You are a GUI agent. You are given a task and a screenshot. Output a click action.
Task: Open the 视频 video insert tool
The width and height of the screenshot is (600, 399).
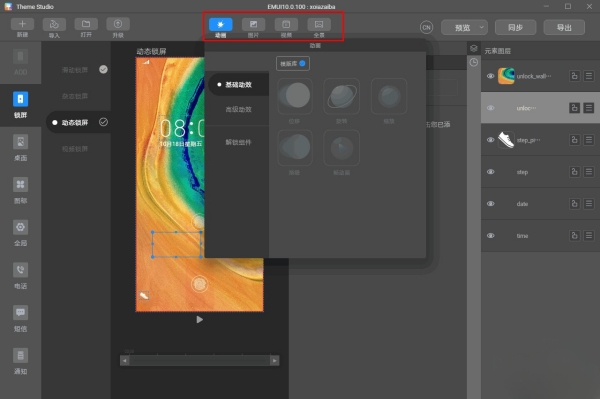tap(286, 24)
